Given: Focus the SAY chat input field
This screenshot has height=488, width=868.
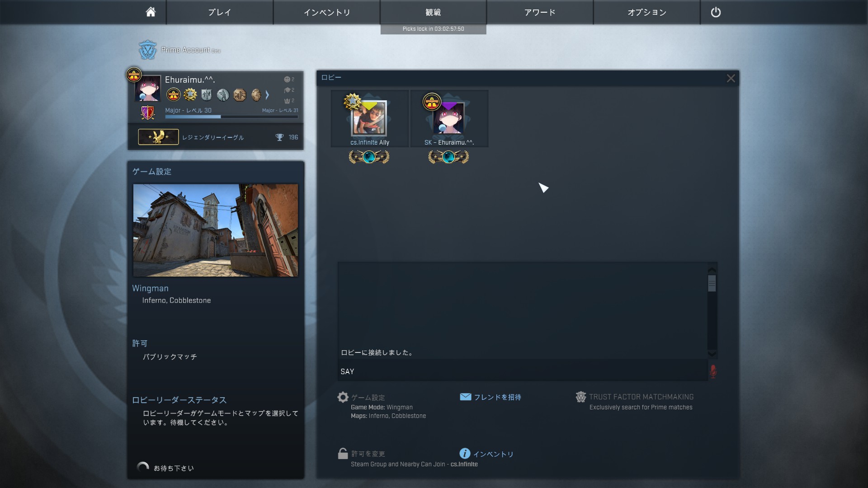Looking at the screenshot, I should [523, 371].
